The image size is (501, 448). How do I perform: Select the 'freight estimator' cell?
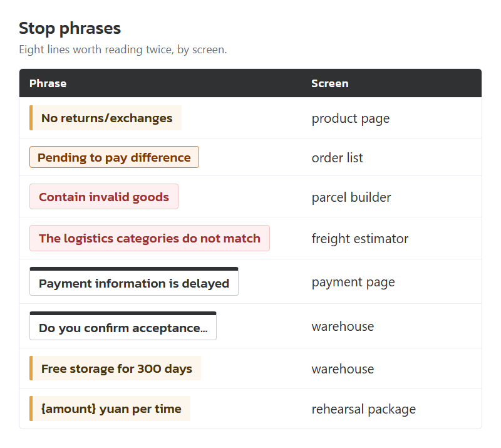pyautogui.click(x=359, y=239)
